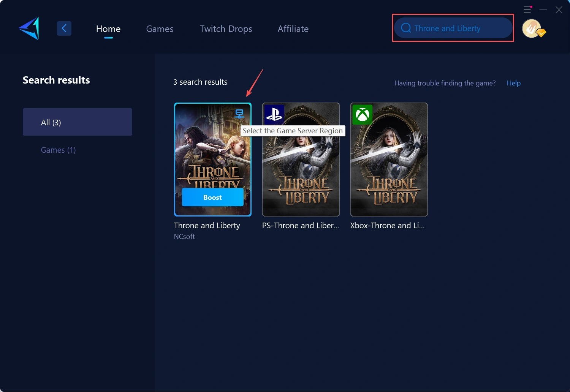Click 'Having trouble finding the game?' text
Image resolution: width=570 pixels, height=392 pixels.
[x=445, y=83]
